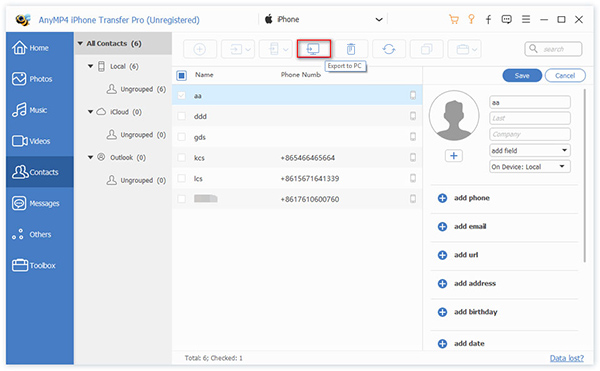Click the Last name input field

pos(530,118)
